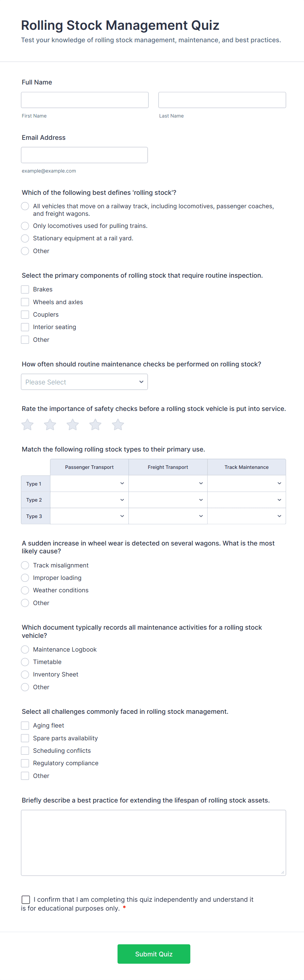Click the Submit Quiz button
This screenshot has width=304, height=980.
154,954
